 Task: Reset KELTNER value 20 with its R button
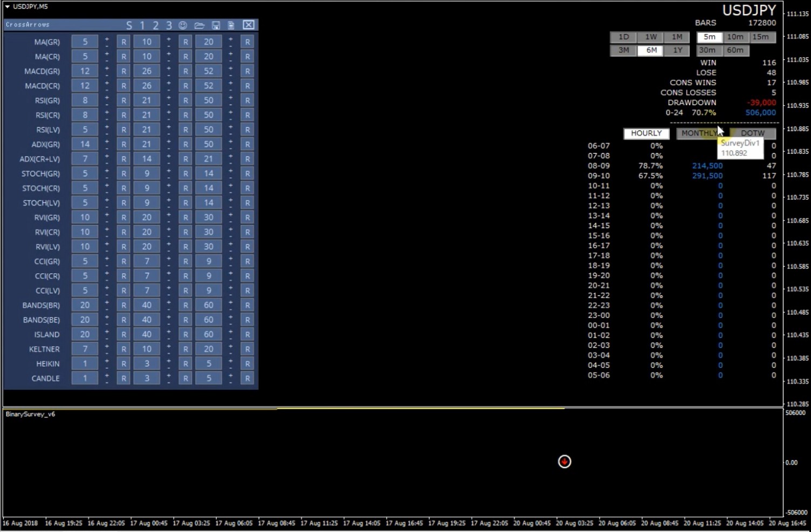coord(248,349)
